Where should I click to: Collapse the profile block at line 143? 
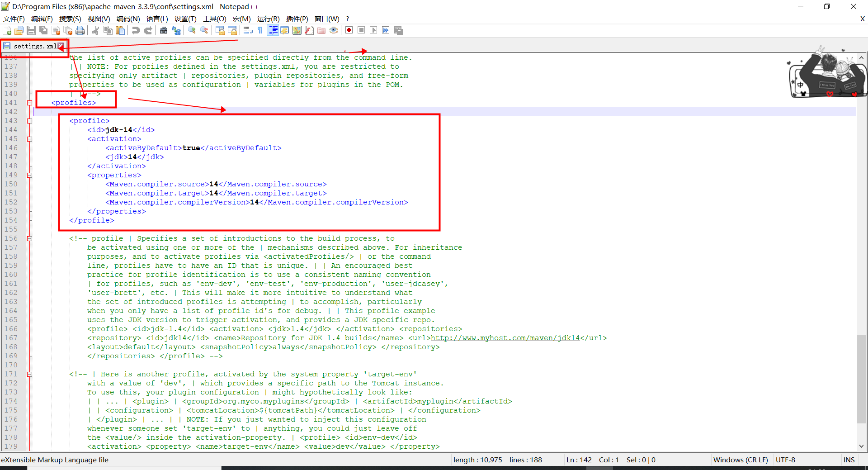click(x=29, y=121)
